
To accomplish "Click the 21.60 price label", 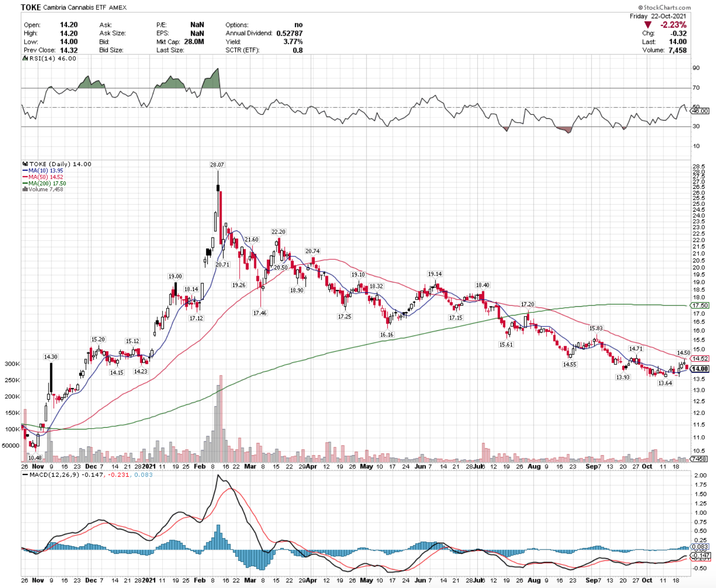I will (252, 239).
